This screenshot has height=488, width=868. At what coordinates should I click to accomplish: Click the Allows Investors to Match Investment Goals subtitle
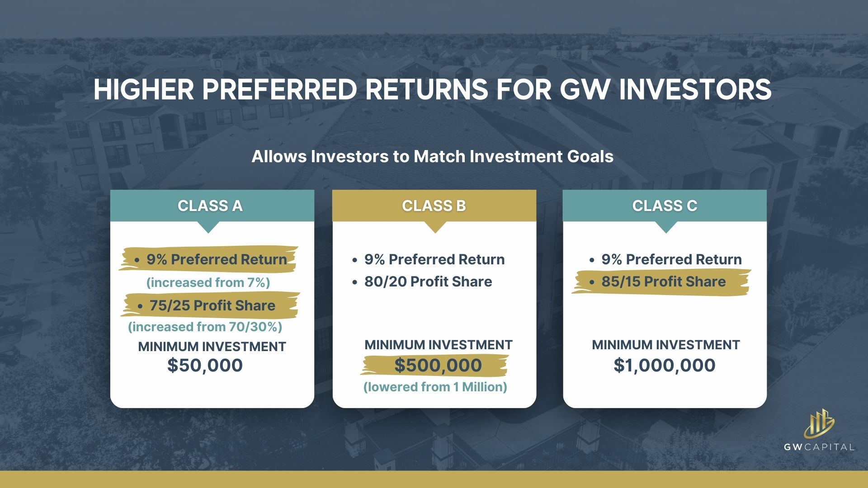(432, 156)
